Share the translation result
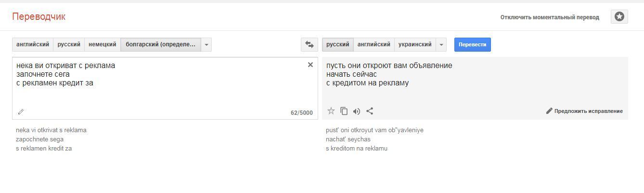 370,111
